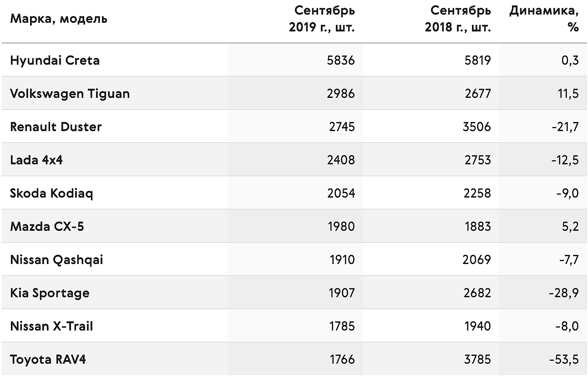Select the 'Динамика, %' column header
This screenshot has width=588, height=376.
(544, 19)
